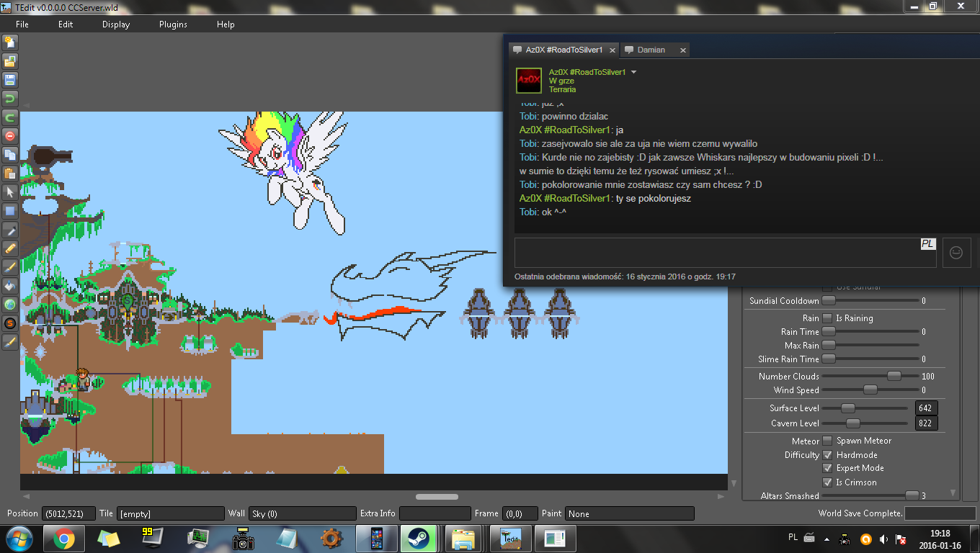The image size is (980, 553).
Task: Open the Help menu
Action: tap(226, 24)
